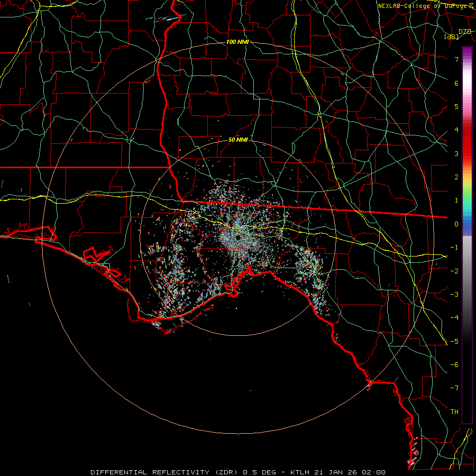Click the -3 dB scale label
This screenshot has width=476, height=476.
(454, 295)
